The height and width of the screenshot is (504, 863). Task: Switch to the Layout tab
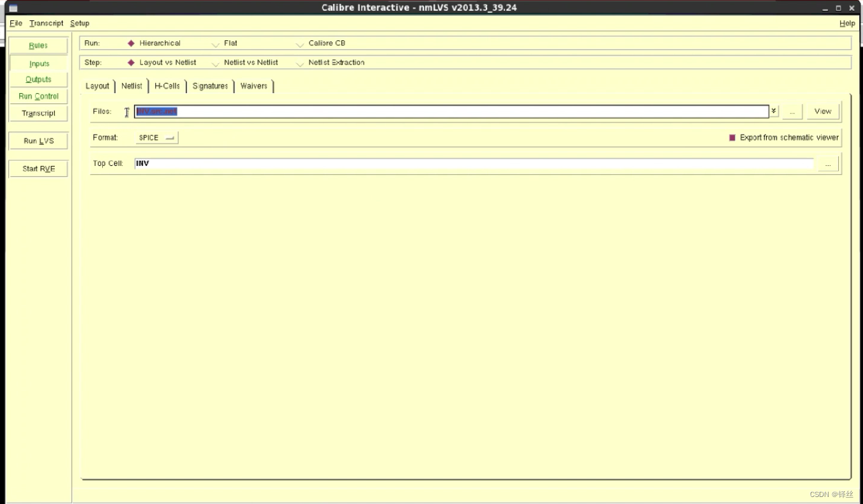[98, 86]
